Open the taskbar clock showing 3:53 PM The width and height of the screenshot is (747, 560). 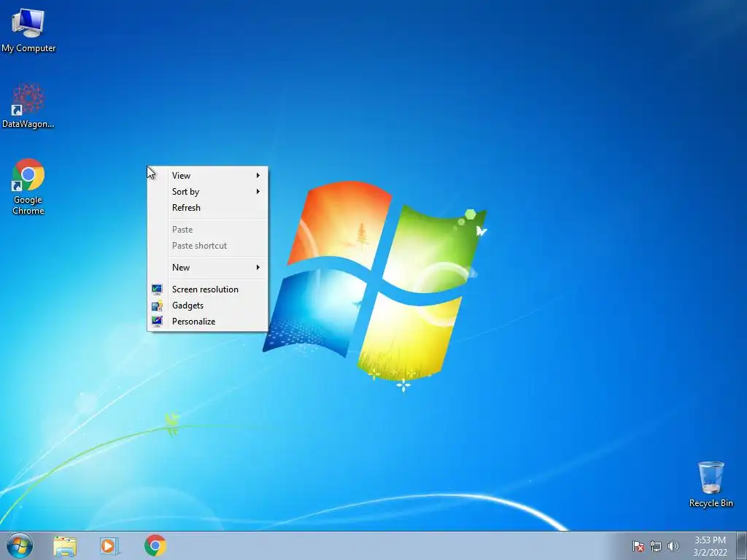coord(710,540)
